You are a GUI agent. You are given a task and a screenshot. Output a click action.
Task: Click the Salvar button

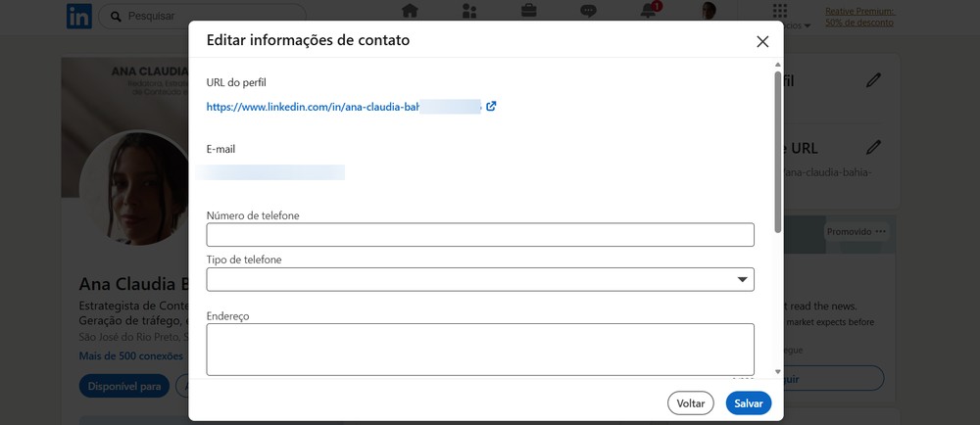pos(748,403)
